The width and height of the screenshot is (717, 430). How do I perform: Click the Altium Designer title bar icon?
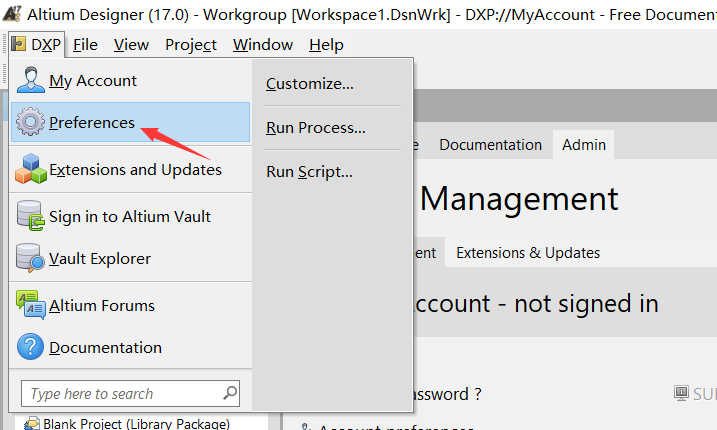coord(12,14)
